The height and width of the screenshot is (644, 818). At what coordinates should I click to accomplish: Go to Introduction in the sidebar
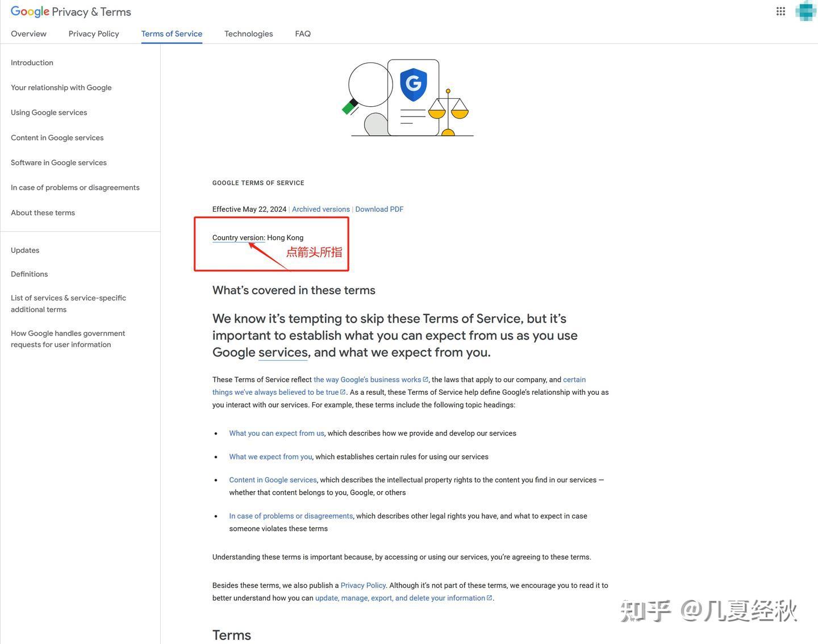(32, 62)
